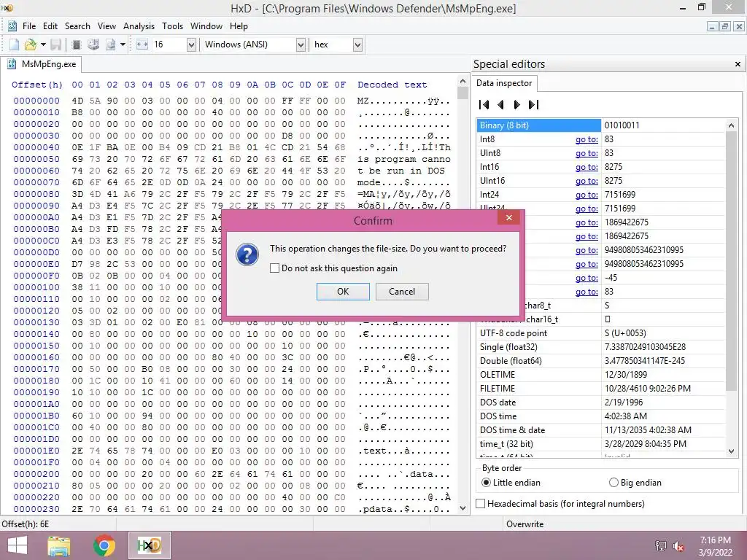This screenshot has width=747, height=560.
Task: Open the Search menu
Action: pos(77,26)
